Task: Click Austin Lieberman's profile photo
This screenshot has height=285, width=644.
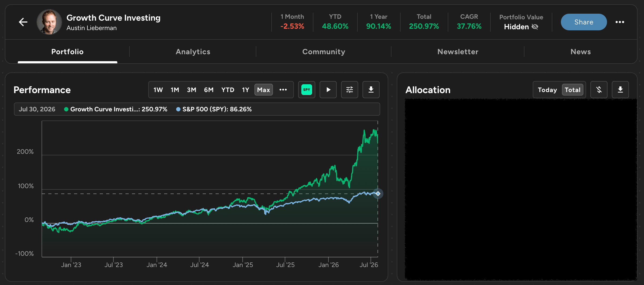Action: pos(49,22)
